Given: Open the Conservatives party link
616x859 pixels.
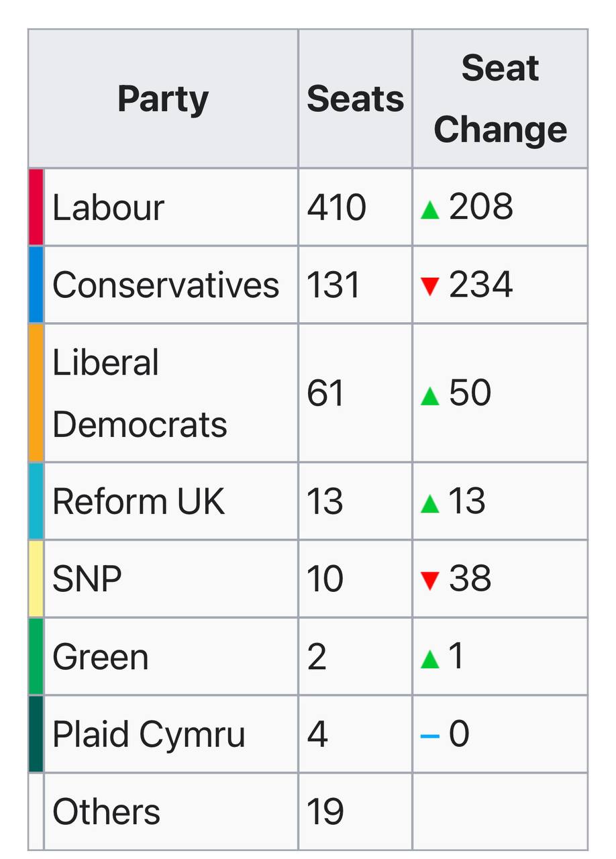Looking at the screenshot, I should 165,285.
